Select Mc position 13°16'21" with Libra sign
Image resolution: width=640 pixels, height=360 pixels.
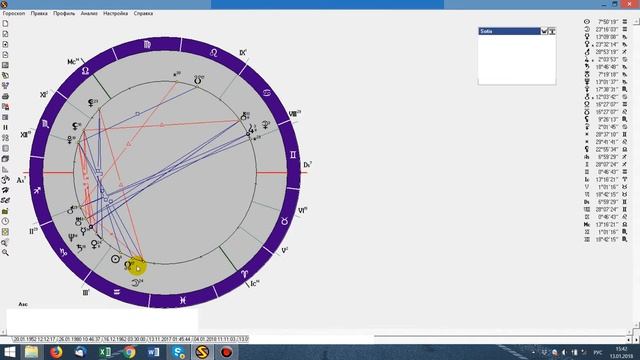[x=607, y=224]
